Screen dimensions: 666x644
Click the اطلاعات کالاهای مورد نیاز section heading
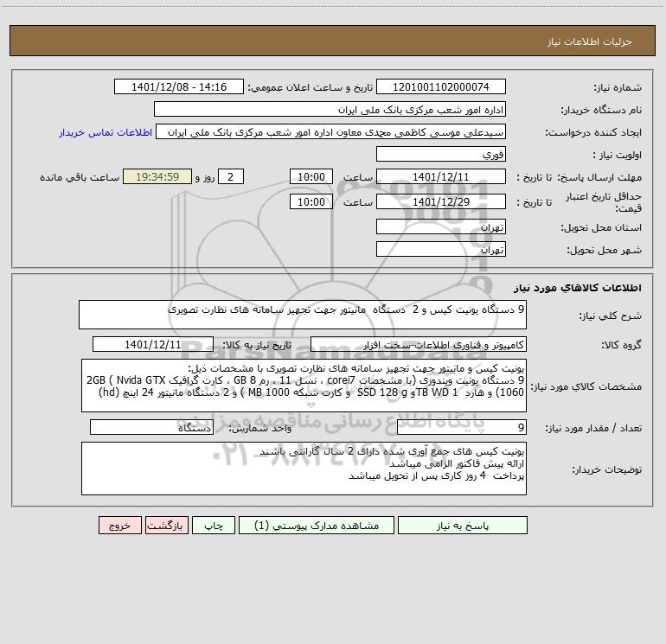tap(578, 287)
